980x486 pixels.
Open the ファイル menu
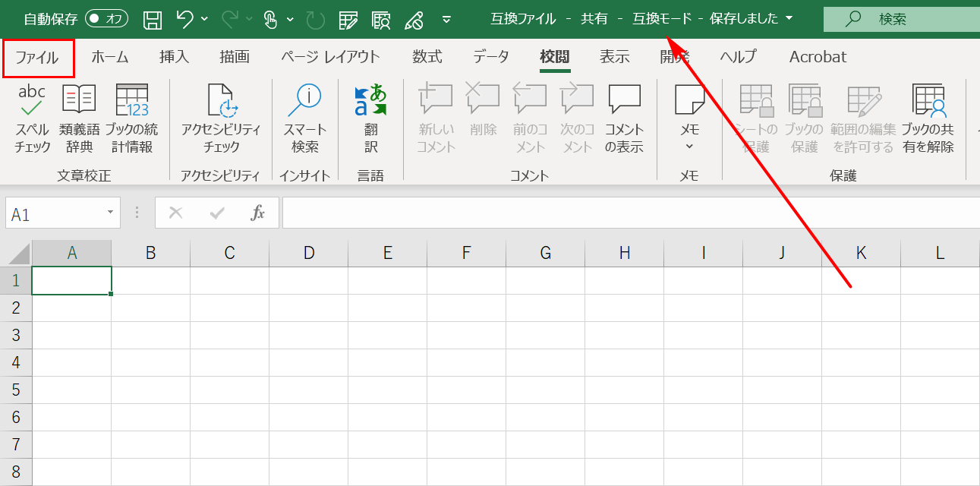click(38, 56)
